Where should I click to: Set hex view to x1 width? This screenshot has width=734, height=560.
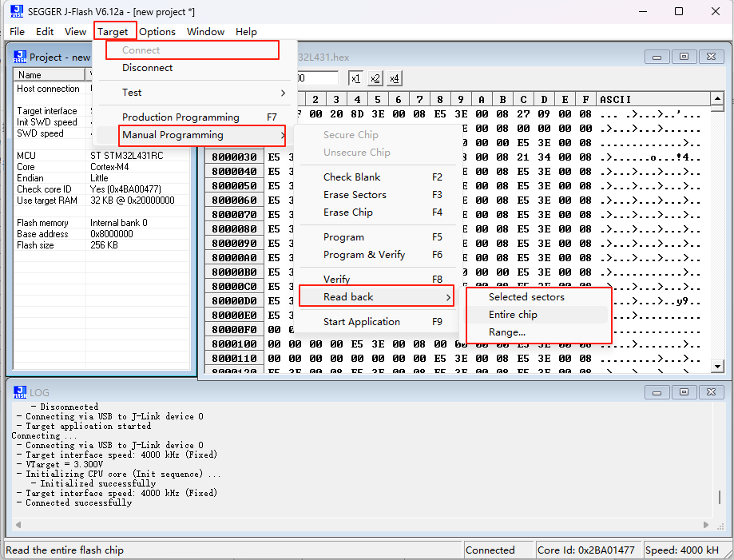coord(355,78)
